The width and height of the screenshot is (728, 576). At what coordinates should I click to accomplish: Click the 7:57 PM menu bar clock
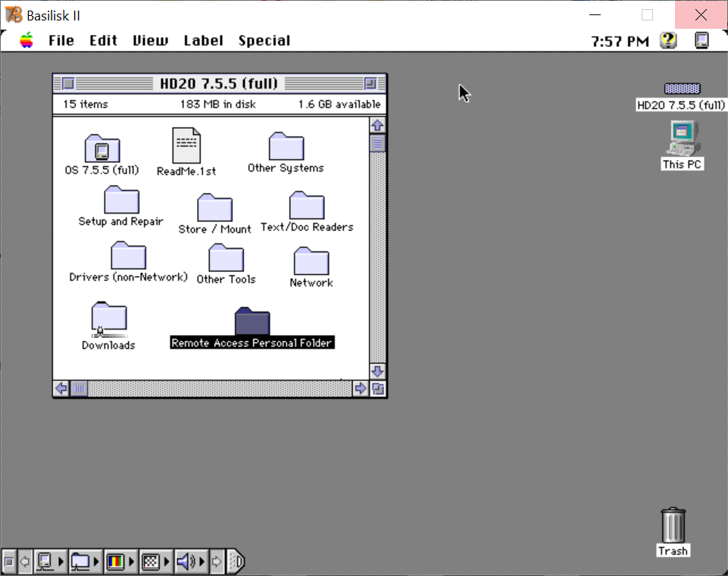tap(620, 42)
